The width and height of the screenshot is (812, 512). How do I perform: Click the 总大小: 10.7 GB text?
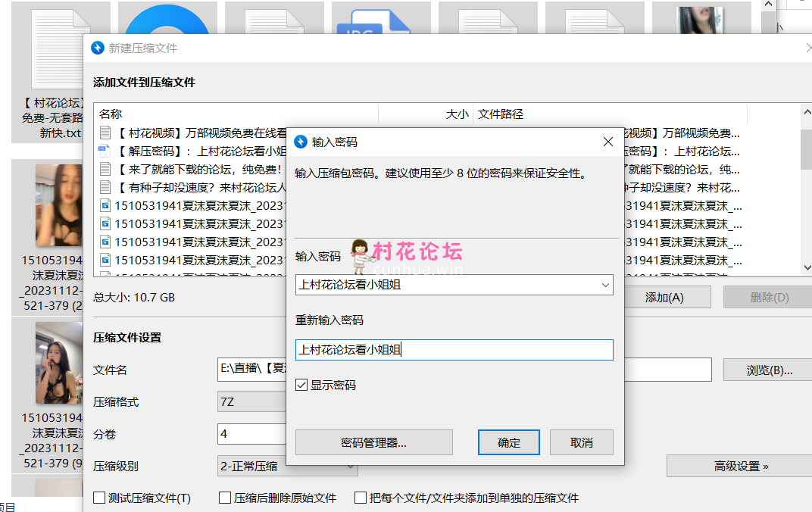point(134,297)
